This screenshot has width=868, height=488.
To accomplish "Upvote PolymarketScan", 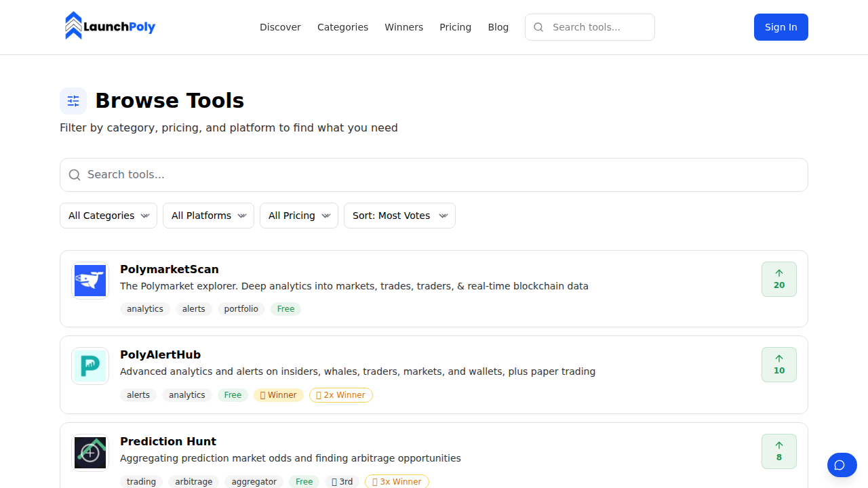I will pos(778,279).
